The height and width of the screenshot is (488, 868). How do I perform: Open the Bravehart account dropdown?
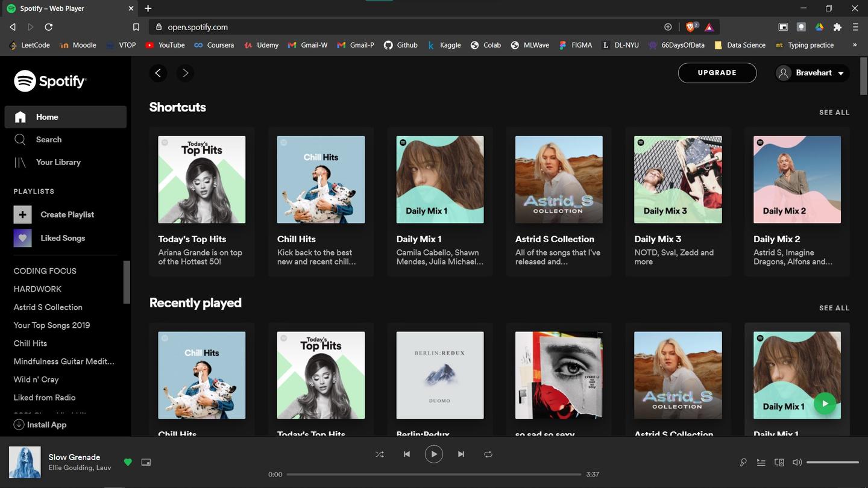coord(813,73)
